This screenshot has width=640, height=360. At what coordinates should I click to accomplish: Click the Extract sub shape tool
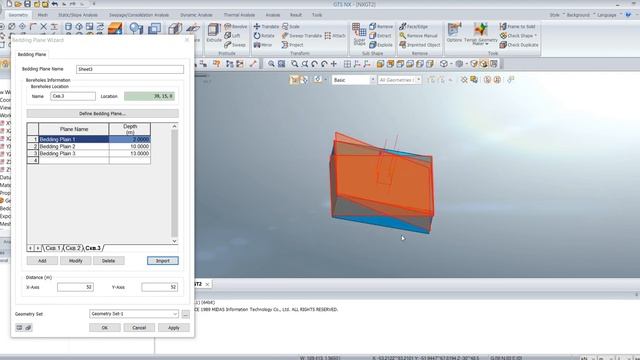point(380,36)
